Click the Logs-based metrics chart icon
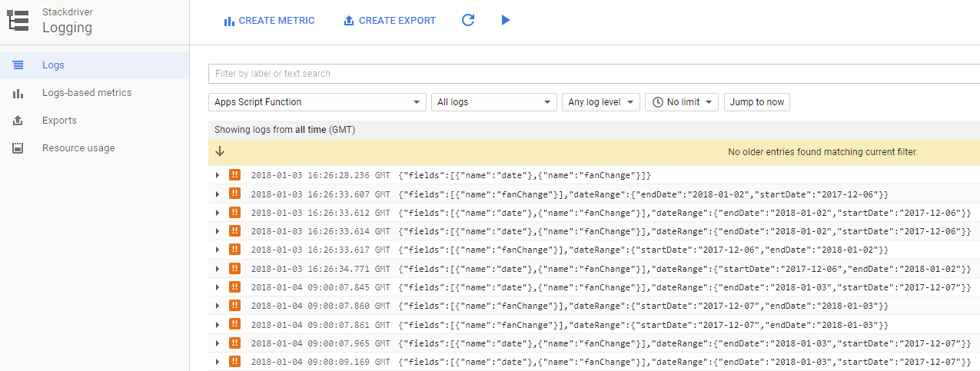The width and height of the screenshot is (980, 371). pyautogui.click(x=18, y=93)
